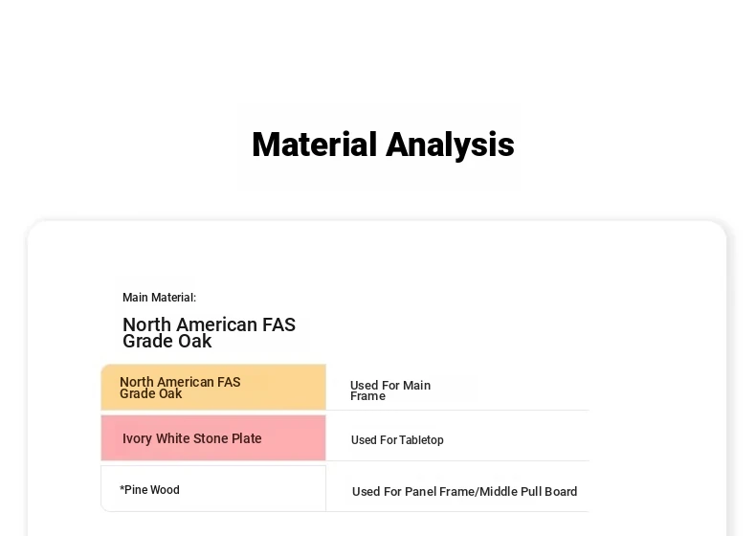
Task: Click the "Used For Main Frame" description
Action: tap(389, 391)
